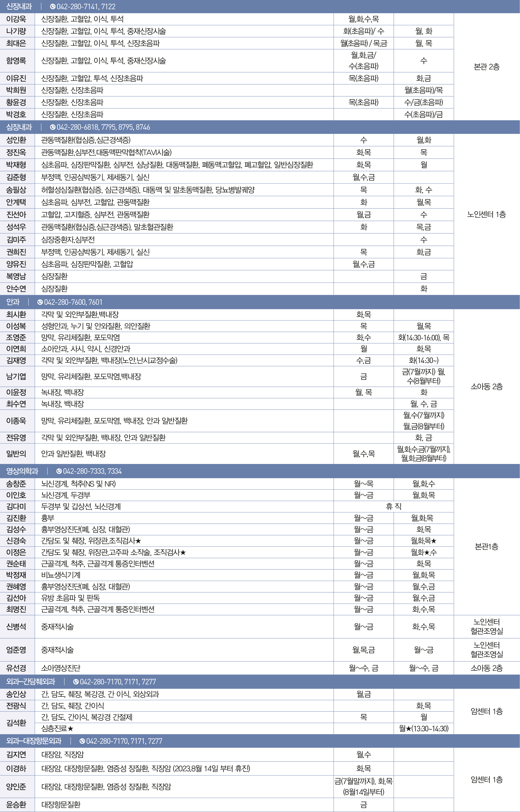520x812 pixels.
Task: Select doctor name 송창준
Action: pyautogui.click(x=16, y=484)
